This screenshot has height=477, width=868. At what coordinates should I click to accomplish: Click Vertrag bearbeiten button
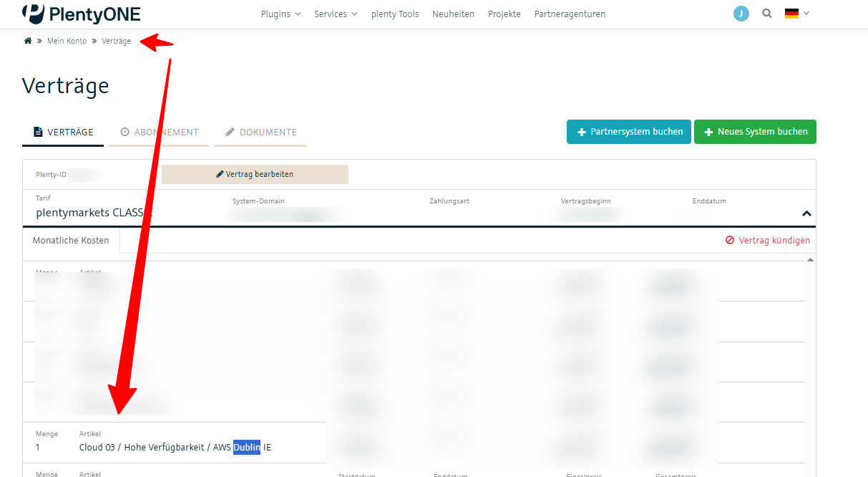click(255, 174)
